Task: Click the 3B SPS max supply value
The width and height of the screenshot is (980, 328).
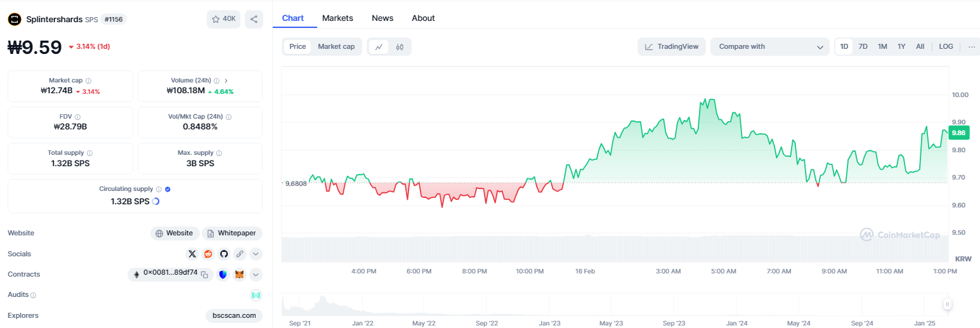Action: tap(200, 163)
